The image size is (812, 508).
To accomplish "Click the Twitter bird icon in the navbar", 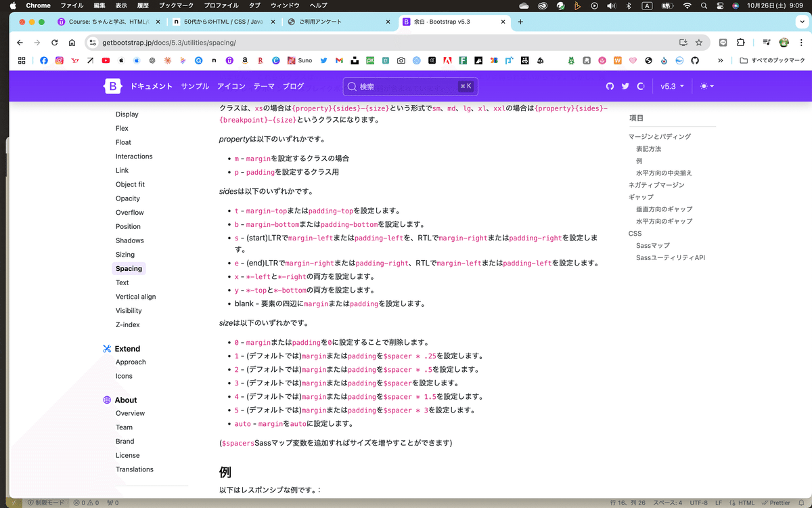I will [x=625, y=86].
